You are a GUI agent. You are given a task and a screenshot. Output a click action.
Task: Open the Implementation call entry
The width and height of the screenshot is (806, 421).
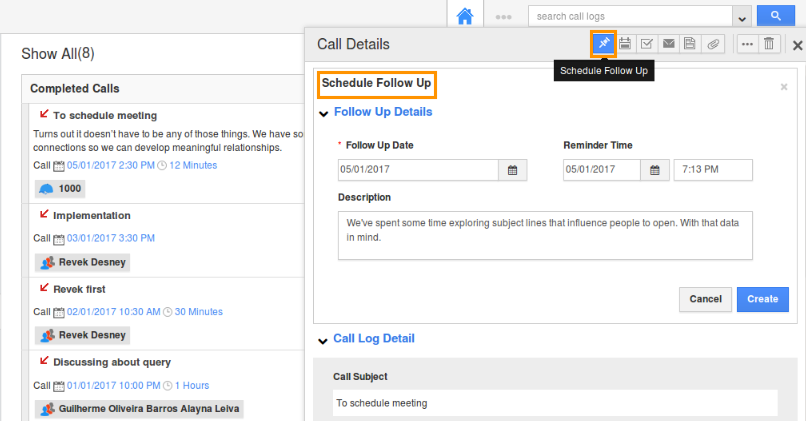click(91, 216)
